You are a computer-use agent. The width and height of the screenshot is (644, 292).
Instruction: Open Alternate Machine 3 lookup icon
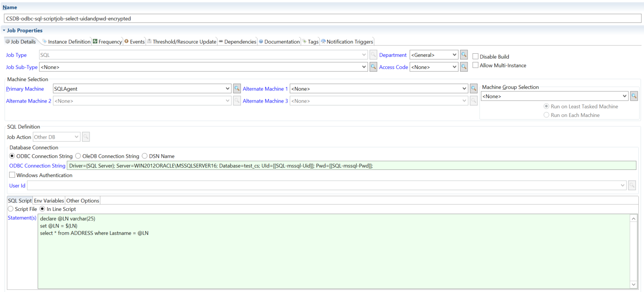[x=474, y=101]
